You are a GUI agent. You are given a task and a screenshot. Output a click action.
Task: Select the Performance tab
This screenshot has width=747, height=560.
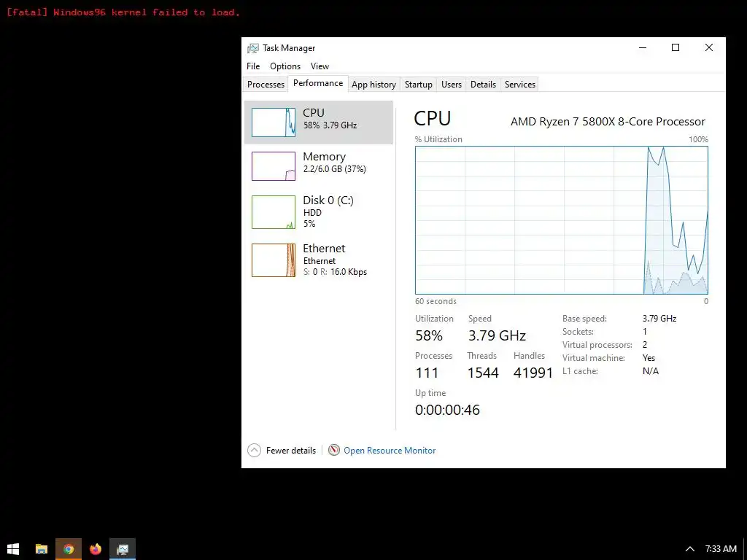click(x=318, y=83)
